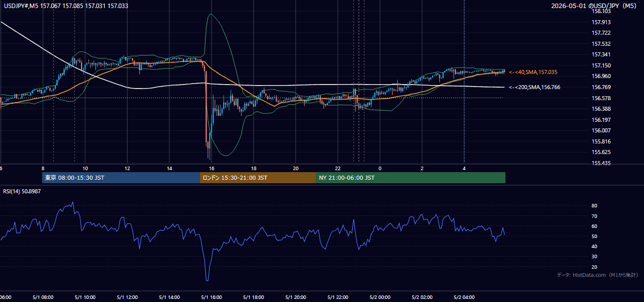Click the bottom time label 5/1 14:00
This screenshot has width=644, height=302.
169,297
